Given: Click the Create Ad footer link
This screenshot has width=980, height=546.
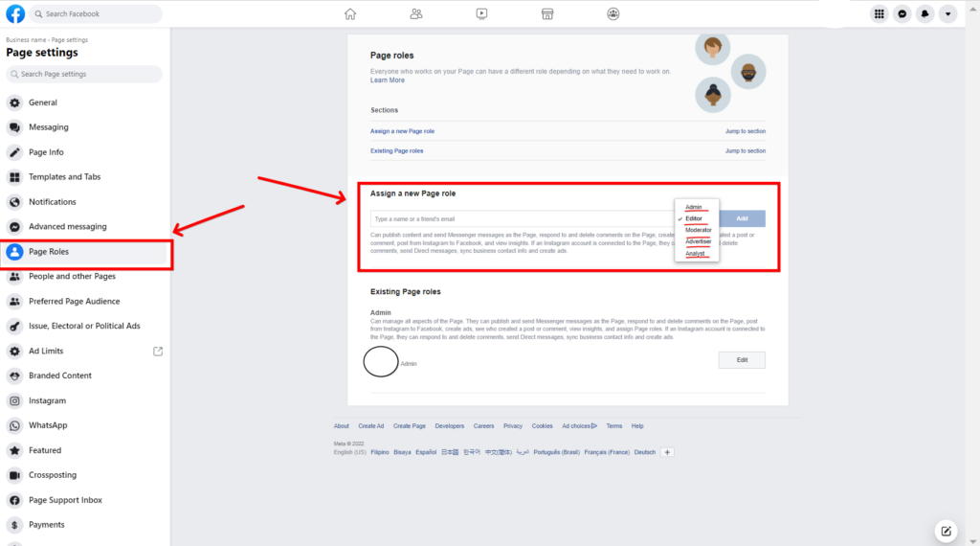Looking at the screenshot, I should tap(370, 426).
